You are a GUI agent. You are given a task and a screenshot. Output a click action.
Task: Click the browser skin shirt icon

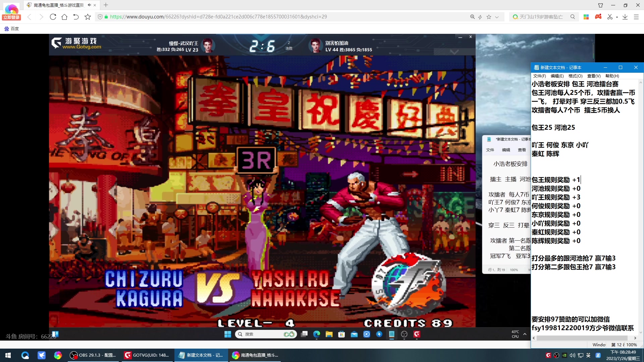pyautogui.click(x=600, y=5)
